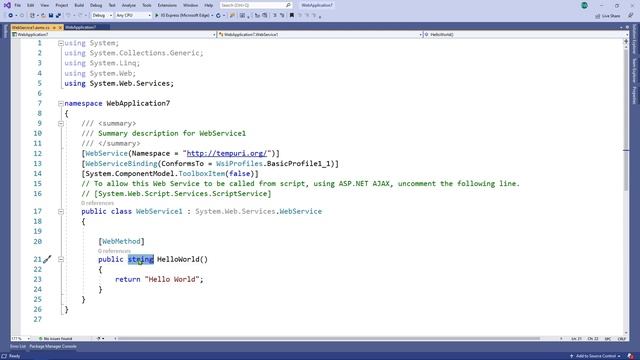Open the Window menu
Viewport: 640px width, 360px height.
click(x=190, y=5)
